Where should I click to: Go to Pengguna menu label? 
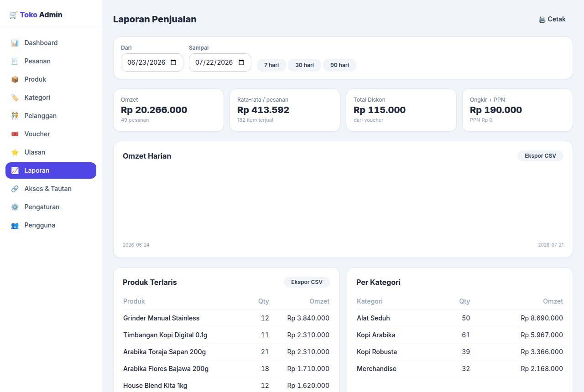[40, 225]
